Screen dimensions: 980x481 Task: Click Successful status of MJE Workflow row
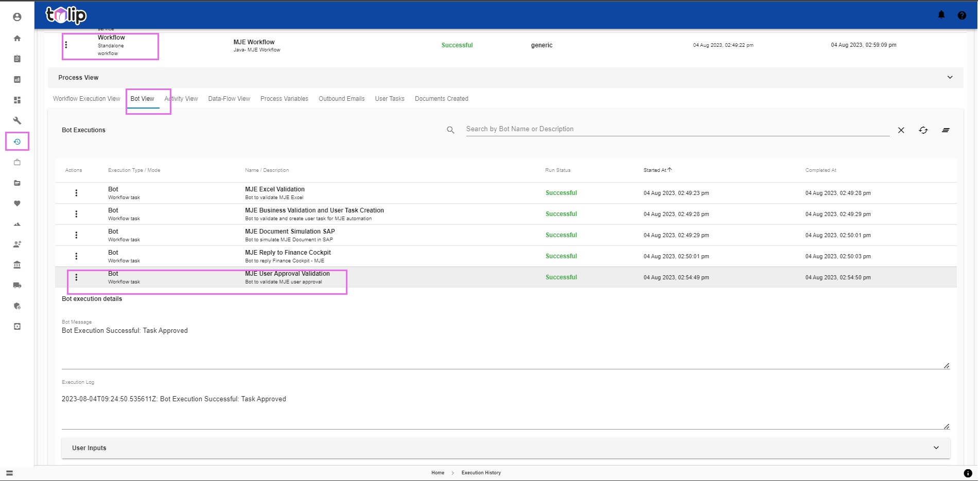[x=457, y=45]
